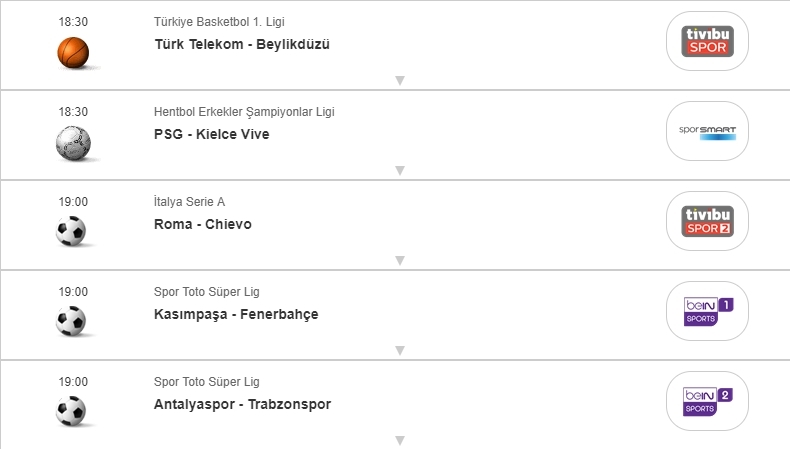Image resolution: width=790 pixels, height=449 pixels.
Task: Click the soccer ball icon beside Kasımpaşa - Fenerbahçe
Action: pyautogui.click(x=73, y=321)
